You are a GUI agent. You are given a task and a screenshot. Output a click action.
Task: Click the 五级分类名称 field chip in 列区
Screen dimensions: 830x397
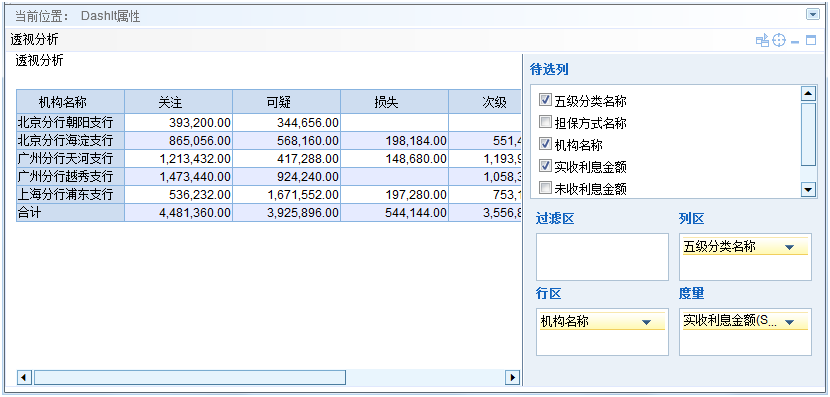click(745, 247)
